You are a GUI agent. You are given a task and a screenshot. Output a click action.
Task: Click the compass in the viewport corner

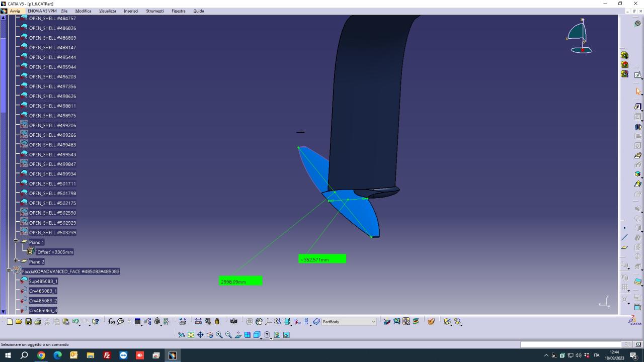pos(580,37)
